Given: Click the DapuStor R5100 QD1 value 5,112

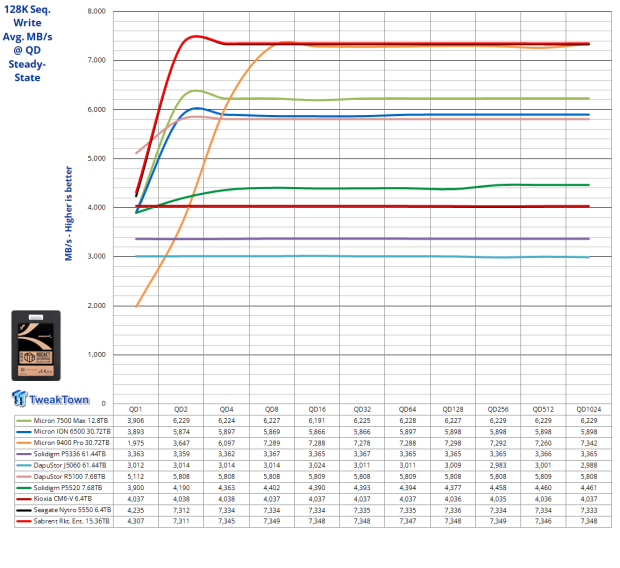Looking at the screenshot, I should (x=136, y=477).
